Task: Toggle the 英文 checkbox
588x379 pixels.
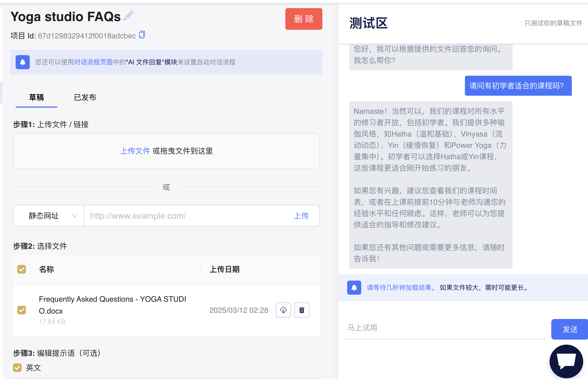Action: (17, 368)
